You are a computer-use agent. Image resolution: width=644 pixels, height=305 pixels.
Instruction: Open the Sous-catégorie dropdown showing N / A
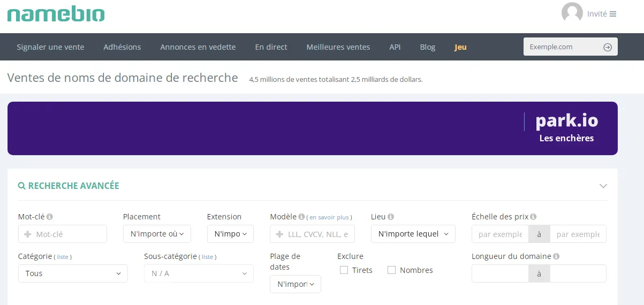[199, 273]
